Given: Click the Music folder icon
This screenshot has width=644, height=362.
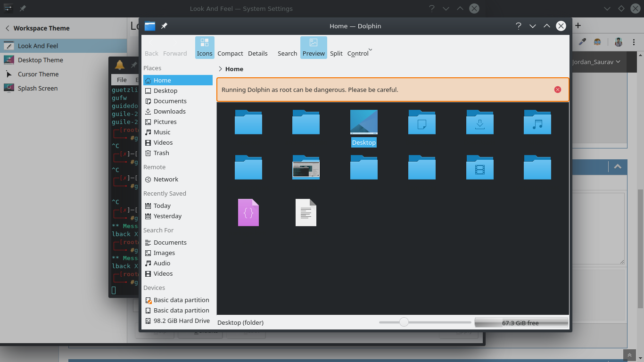Looking at the screenshot, I should (x=537, y=123).
